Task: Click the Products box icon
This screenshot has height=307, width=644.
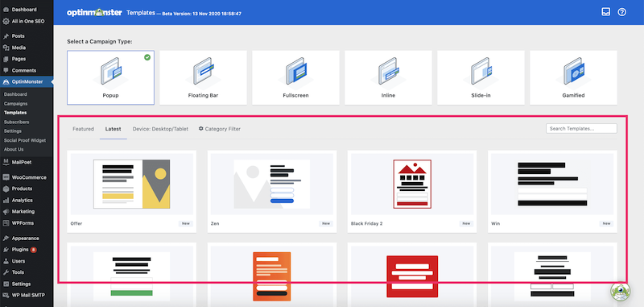Action: coord(6,189)
